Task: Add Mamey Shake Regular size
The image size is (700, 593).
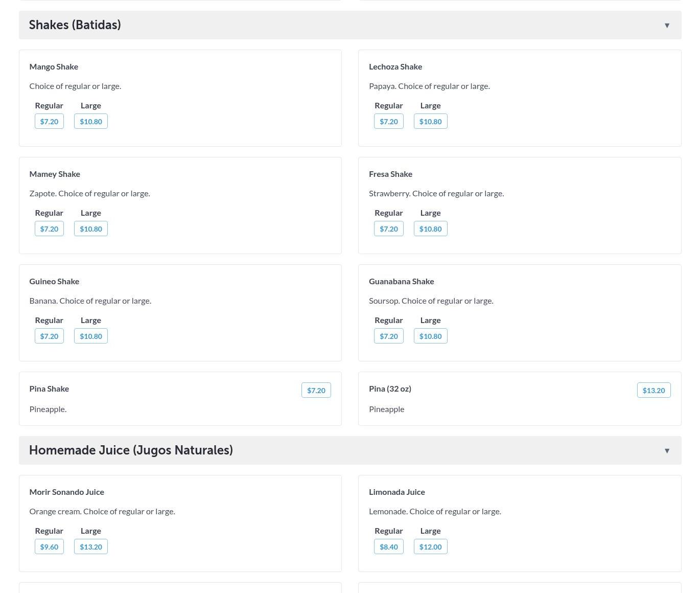Action: pos(49,229)
